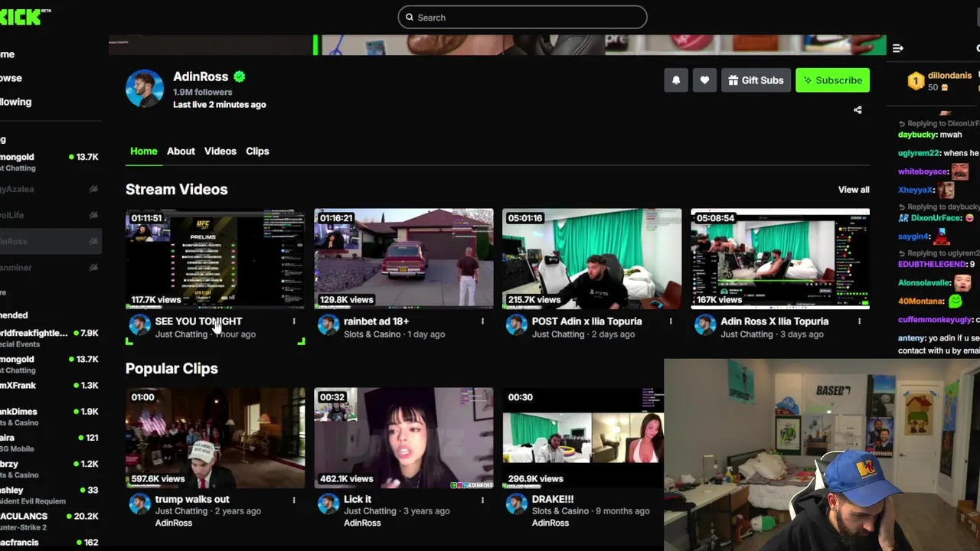
Task: Click the share icon below Subscribe
Action: pyautogui.click(x=857, y=110)
